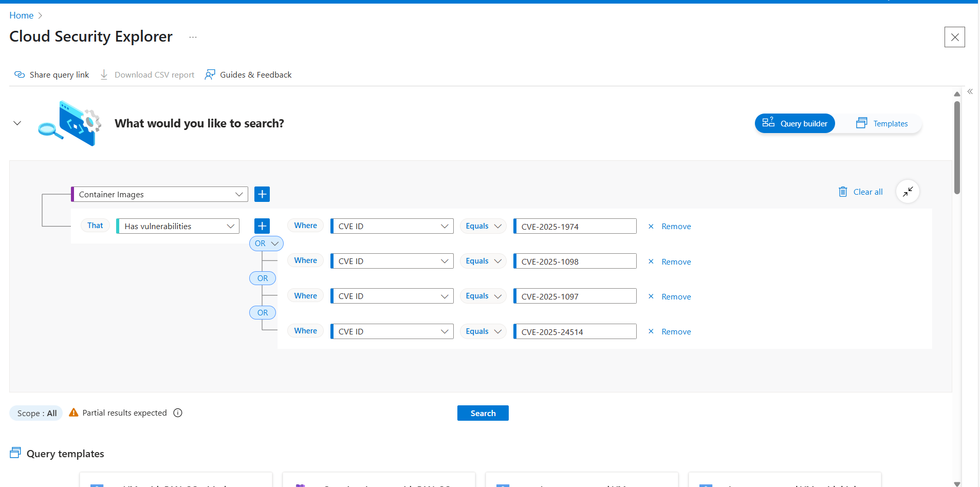Open the Has vulnerabilities dropdown
The image size is (980, 487).
pos(178,226)
